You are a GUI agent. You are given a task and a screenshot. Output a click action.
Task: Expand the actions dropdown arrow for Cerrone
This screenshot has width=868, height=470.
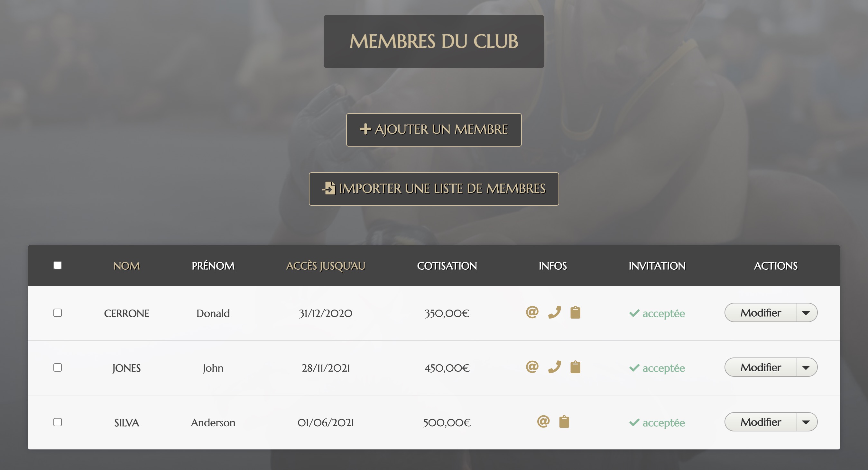pyautogui.click(x=806, y=313)
